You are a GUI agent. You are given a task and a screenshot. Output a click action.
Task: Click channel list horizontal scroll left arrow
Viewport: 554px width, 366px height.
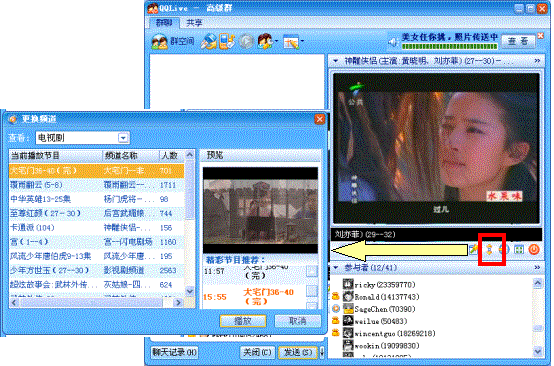[14, 302]
